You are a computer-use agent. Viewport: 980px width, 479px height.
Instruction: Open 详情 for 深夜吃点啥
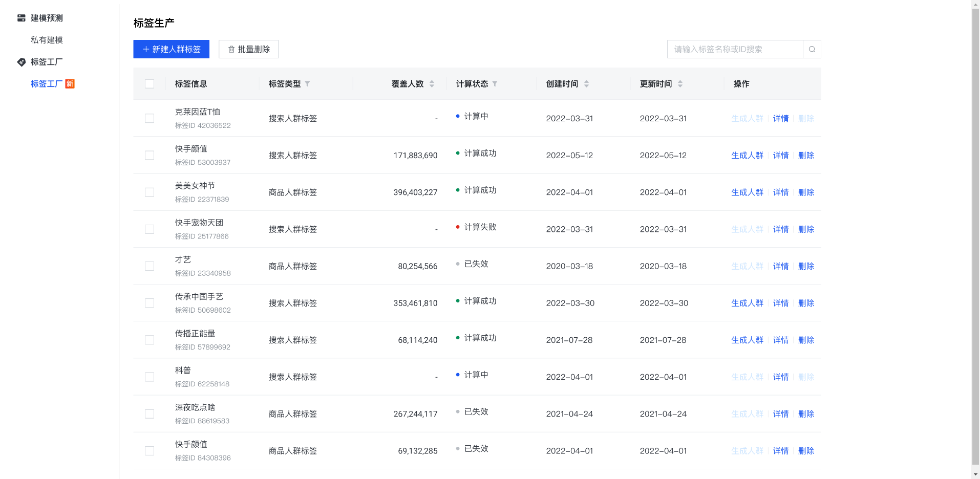(781, 414)
